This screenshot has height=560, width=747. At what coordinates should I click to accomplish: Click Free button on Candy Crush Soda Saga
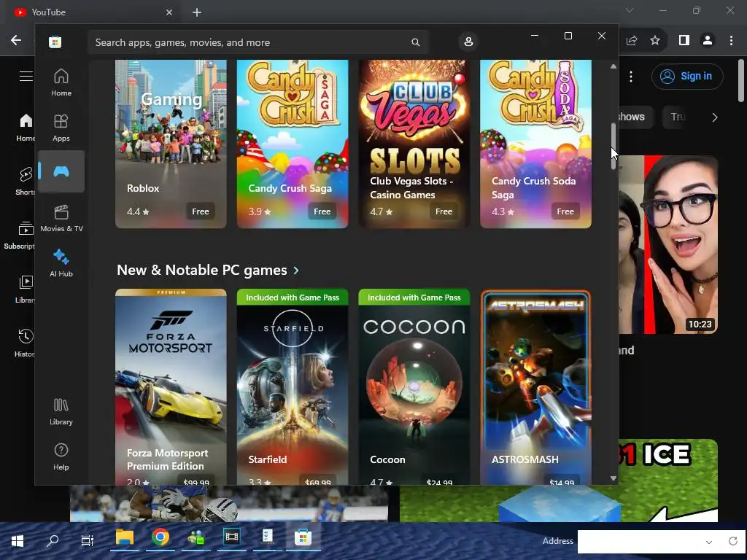(565, 211)
